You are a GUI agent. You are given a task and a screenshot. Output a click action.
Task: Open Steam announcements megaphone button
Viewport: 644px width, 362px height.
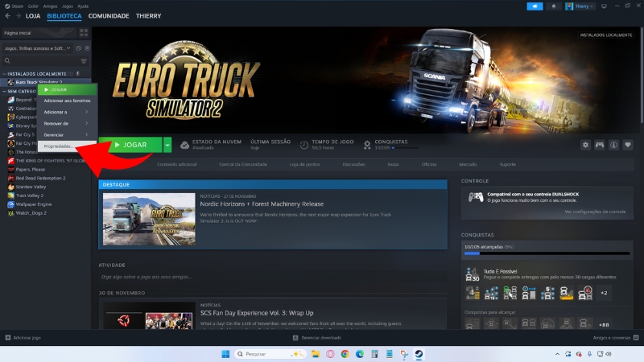pos(535,6)
